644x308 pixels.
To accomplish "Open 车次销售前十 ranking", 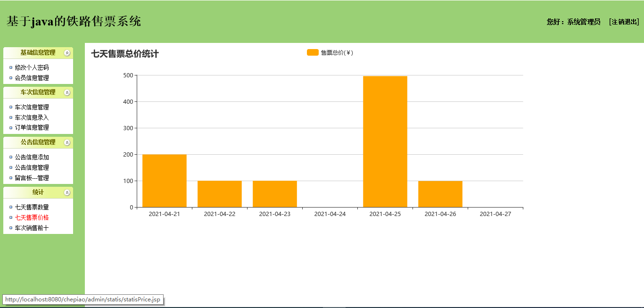I will pyautogui.click(x=32, y=228).
